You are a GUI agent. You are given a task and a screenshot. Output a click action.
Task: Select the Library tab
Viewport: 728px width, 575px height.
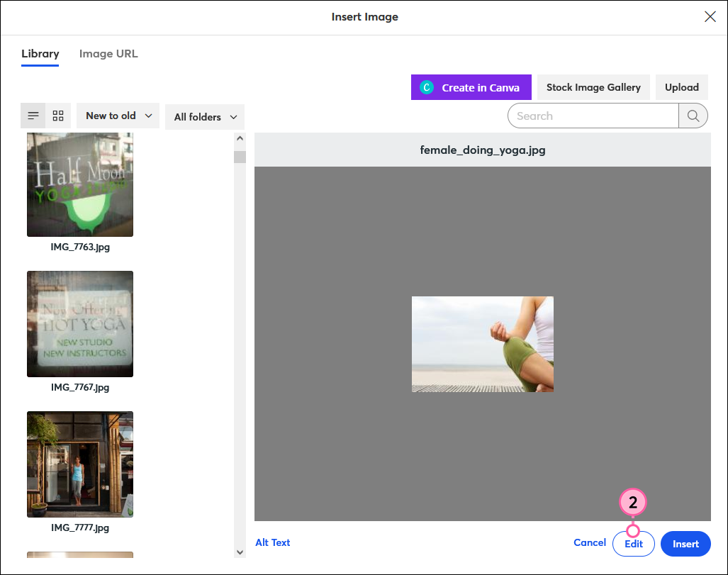pos(40,54)
